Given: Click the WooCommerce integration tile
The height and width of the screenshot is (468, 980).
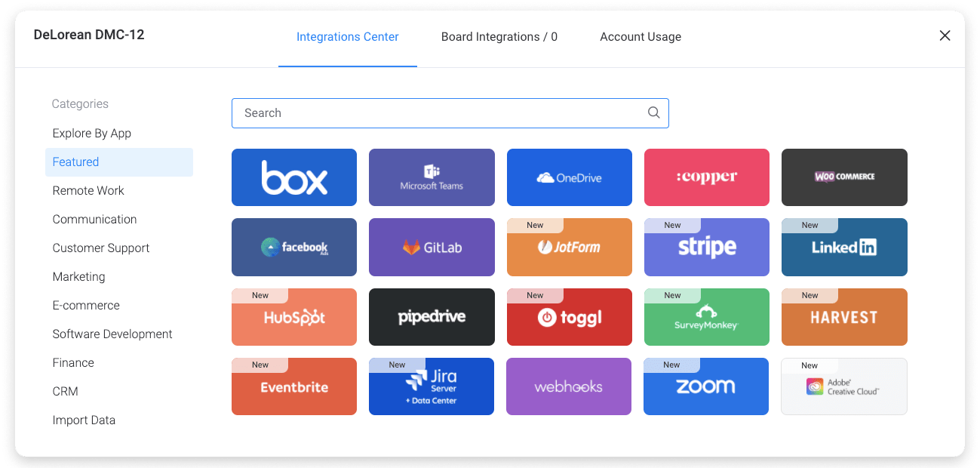Looking at the screenshot, I should (844, 177).
